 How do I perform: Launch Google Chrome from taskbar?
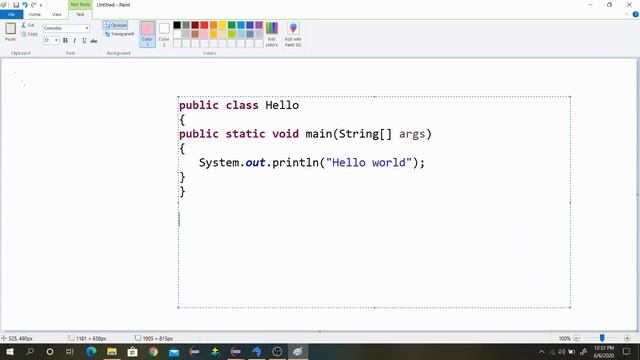(153, 351)
